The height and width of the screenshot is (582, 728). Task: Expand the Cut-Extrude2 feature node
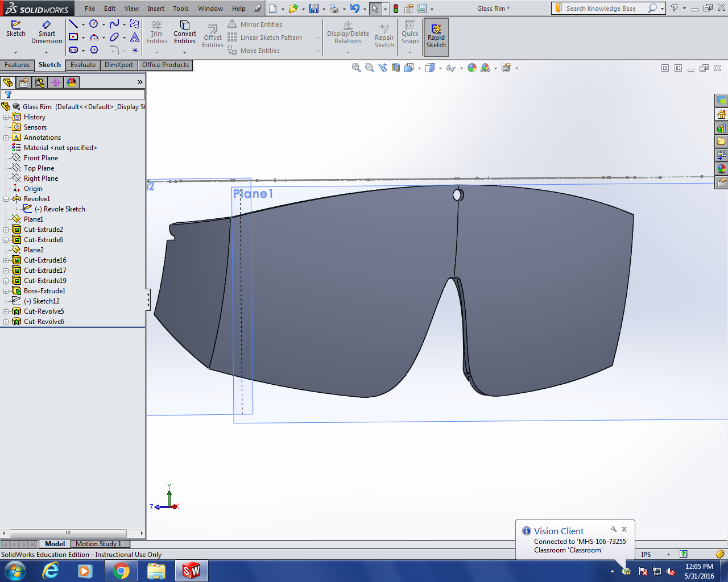pyautogui.click(x=6, y=230)
